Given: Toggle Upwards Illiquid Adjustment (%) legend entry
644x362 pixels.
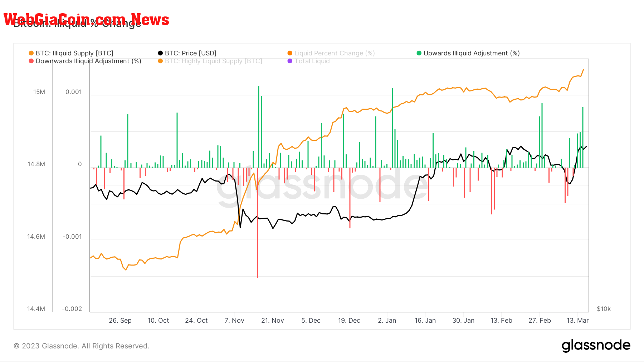Looking at the screenshot, I should pos(468,53).
